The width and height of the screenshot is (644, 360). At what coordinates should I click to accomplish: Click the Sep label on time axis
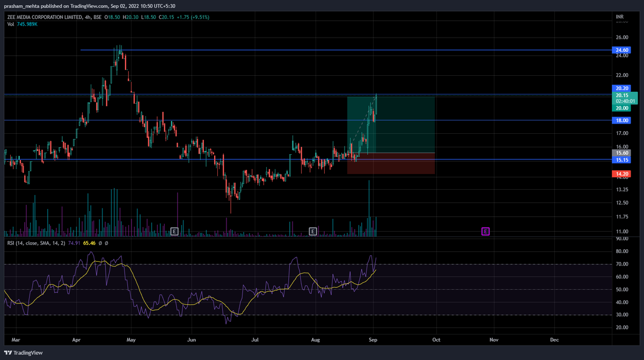pos(374,340)
